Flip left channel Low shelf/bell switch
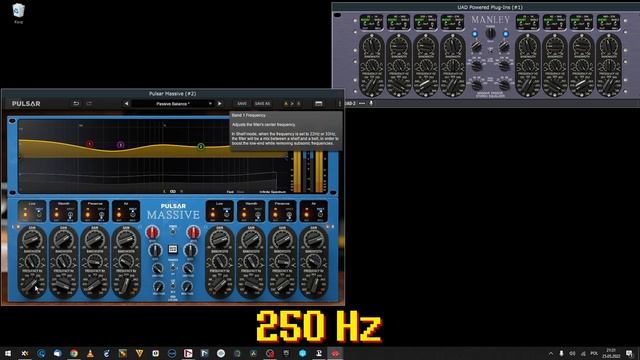 (x=40, y=214)
